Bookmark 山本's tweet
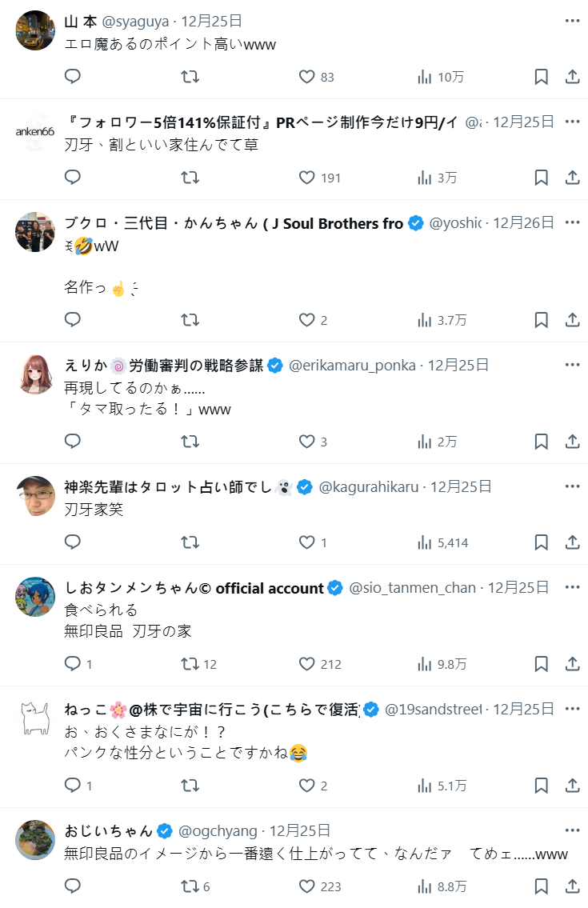This screenshot has height=908, width=588. coord(541,77)
